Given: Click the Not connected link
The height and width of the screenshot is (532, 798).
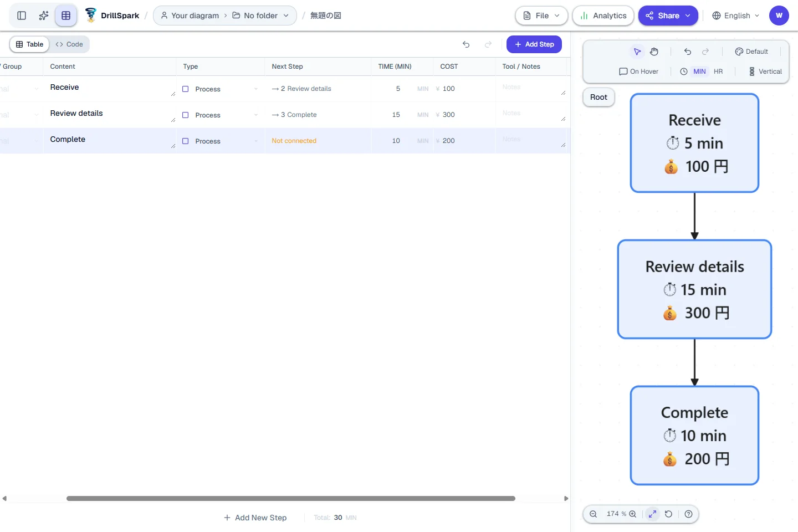Looking at the screenshot, I should click(x=294, y=141).
